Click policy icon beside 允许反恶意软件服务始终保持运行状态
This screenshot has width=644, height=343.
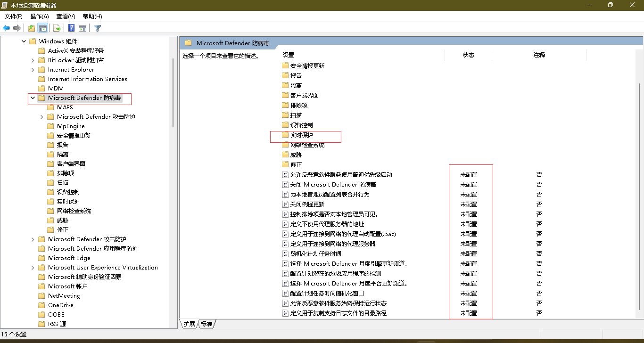point(285,303)
